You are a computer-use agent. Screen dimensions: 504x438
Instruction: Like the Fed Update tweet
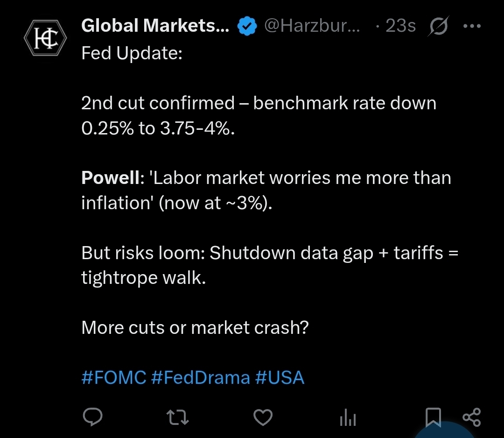[x=263, y=417]
